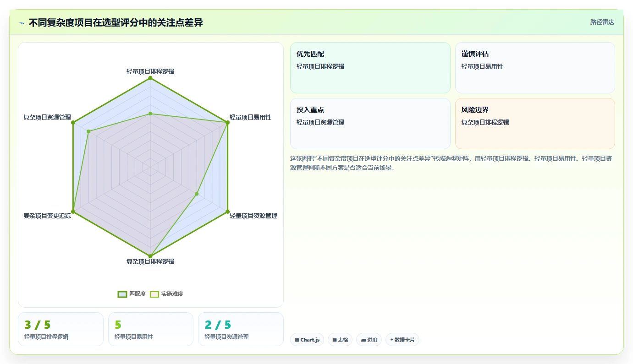The width and height of the screenshot is (633, 364).
Task: Click the 2 / 5 stat card
Action: (x=241, y=329)
